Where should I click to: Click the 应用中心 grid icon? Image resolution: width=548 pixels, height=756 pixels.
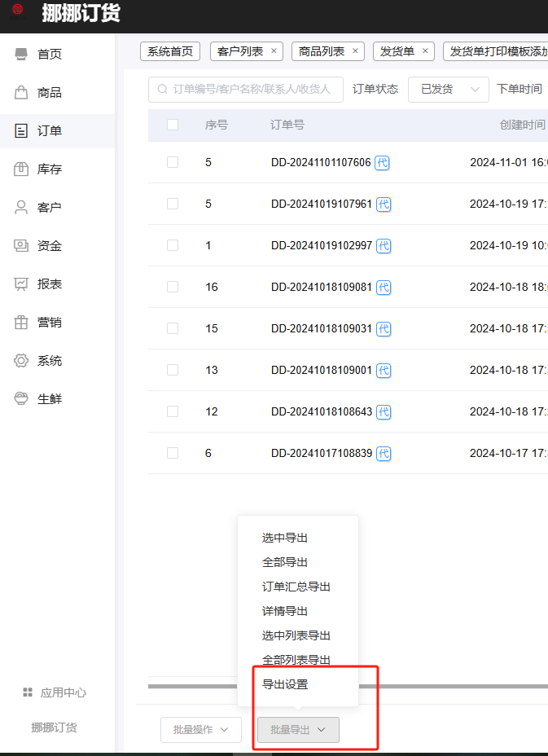point(28,692)
